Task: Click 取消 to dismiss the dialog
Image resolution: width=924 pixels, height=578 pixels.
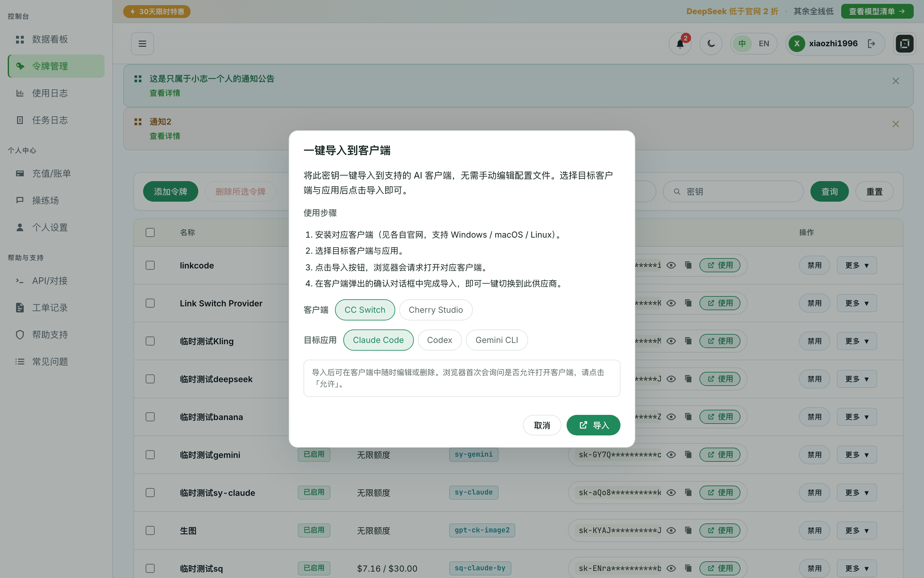Action: tap(542, 425)
